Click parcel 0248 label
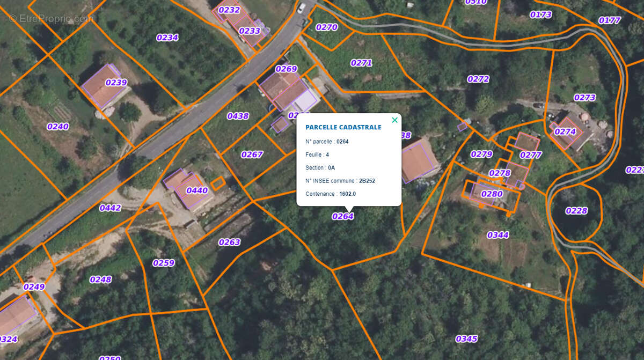Screen dimensions: 644x360 point(100,280)
